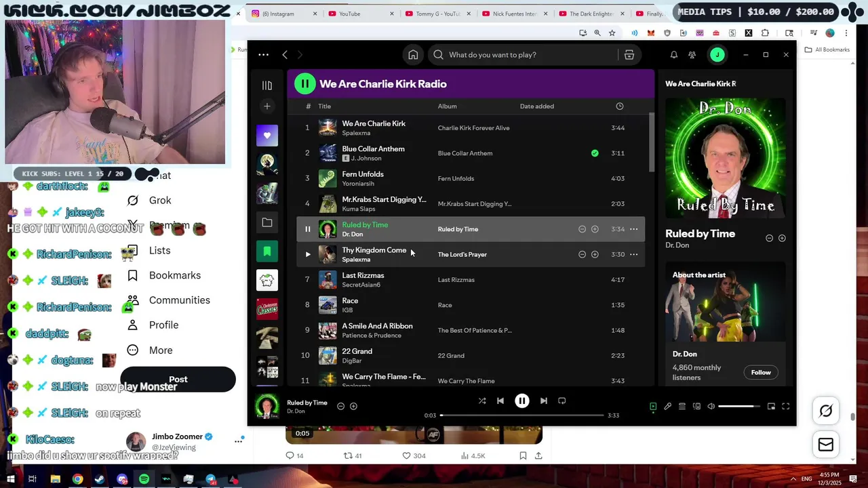
Task: Open Ruled by Time title in Now Playing panel
Action: 700,234
